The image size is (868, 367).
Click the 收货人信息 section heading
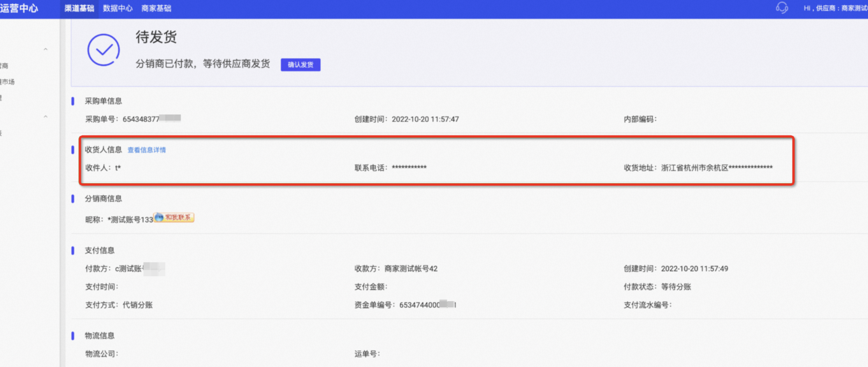tap(104, 150)
